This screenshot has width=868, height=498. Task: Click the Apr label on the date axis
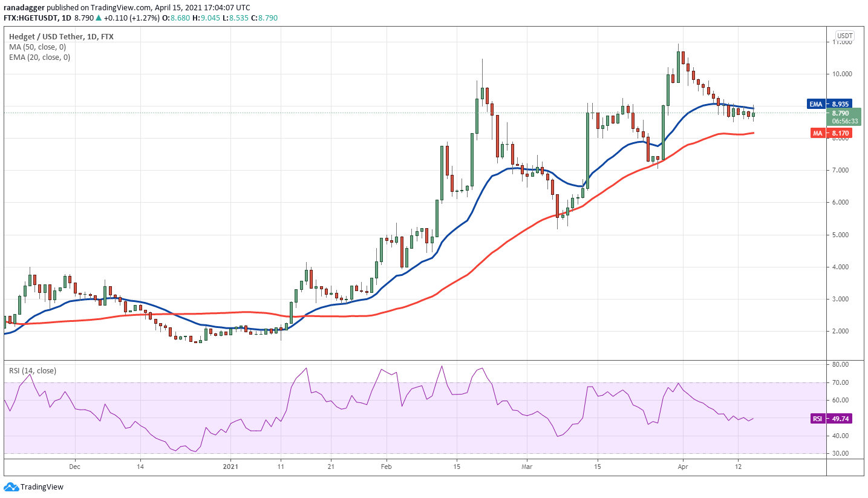(682, 467)
